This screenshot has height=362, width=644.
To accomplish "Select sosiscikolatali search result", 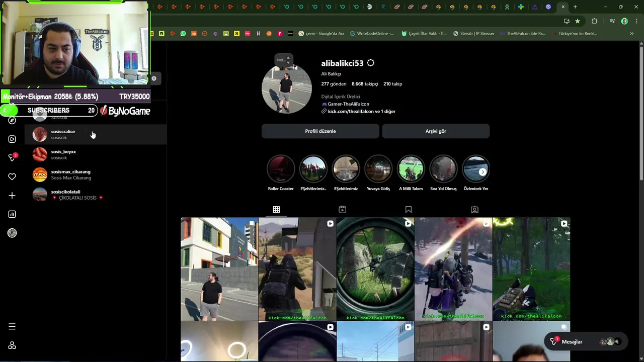I will click(96, 195).
